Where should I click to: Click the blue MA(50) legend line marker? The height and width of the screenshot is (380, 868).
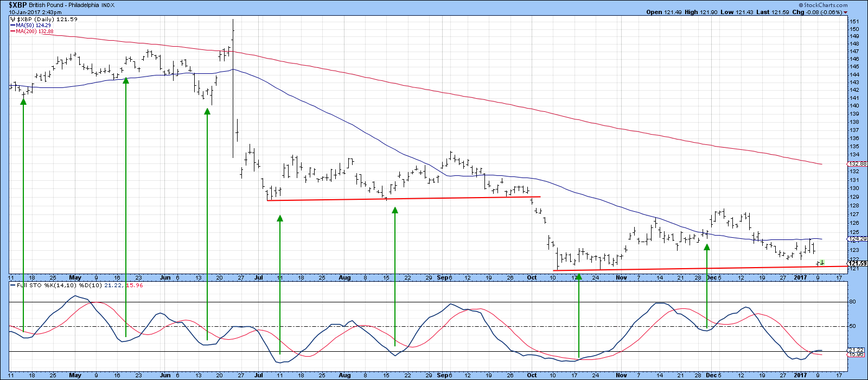tap(12, 26)
